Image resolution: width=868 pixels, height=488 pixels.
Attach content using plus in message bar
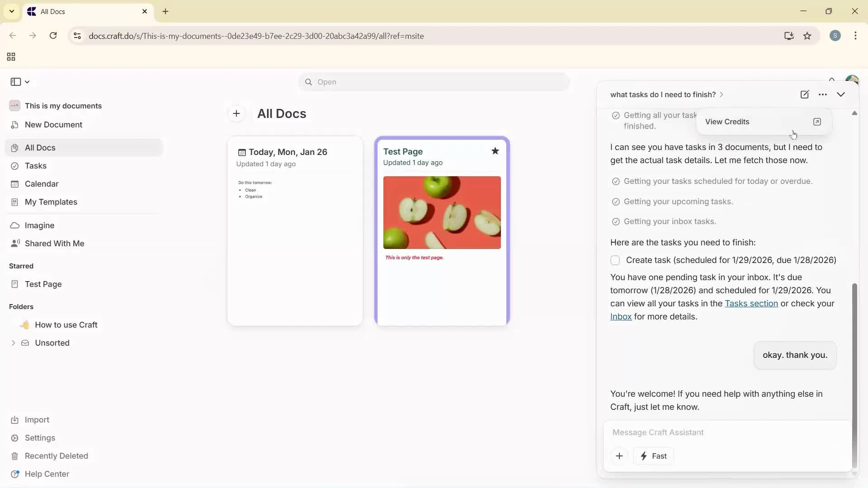(x=619, y=456)
